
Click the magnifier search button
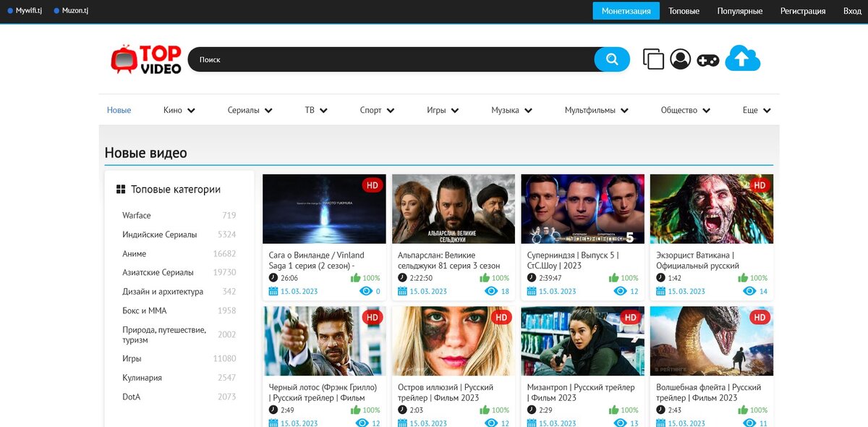[x=612, y=59]
